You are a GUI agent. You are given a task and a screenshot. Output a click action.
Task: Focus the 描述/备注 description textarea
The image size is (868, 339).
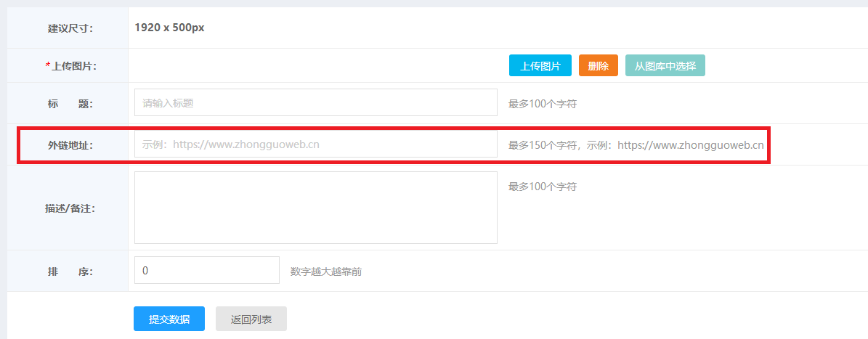(x=316, y=208)
